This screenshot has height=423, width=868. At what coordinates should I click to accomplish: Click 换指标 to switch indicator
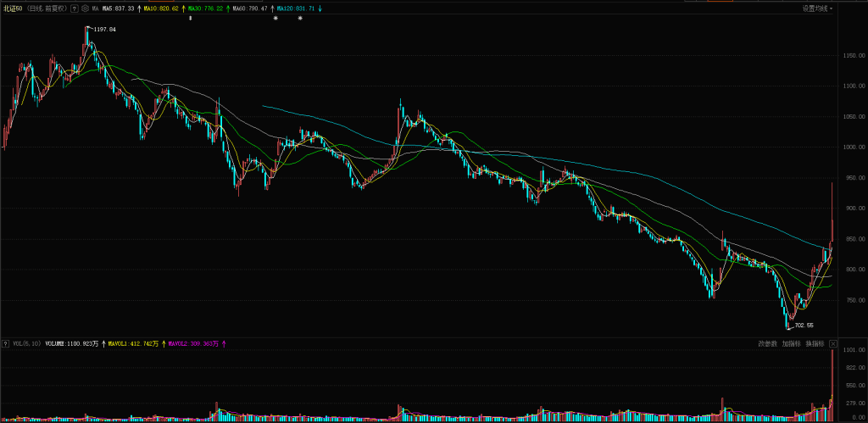814,344
